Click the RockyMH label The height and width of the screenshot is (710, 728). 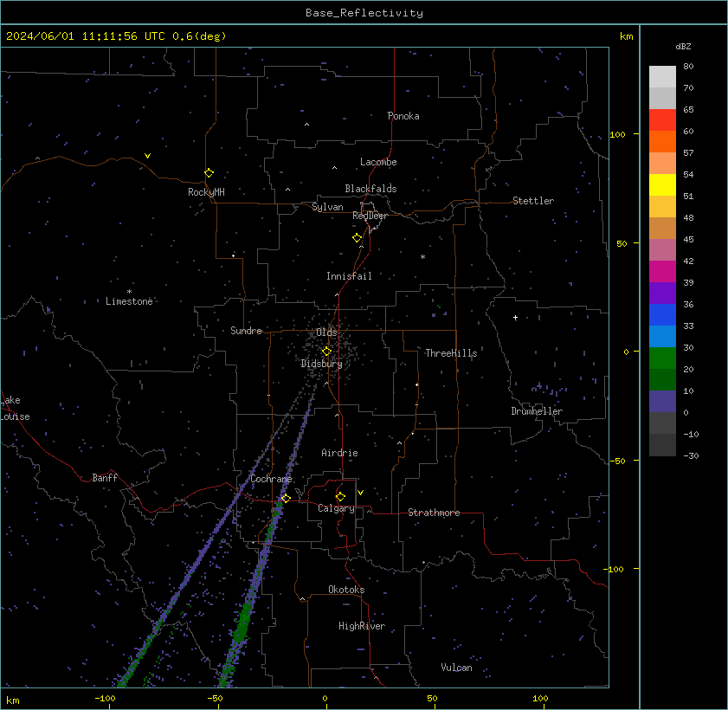(x=206, y=191)
